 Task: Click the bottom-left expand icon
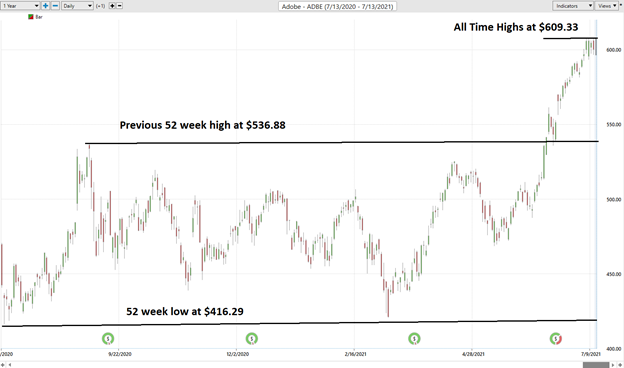(x=3, y=365)
